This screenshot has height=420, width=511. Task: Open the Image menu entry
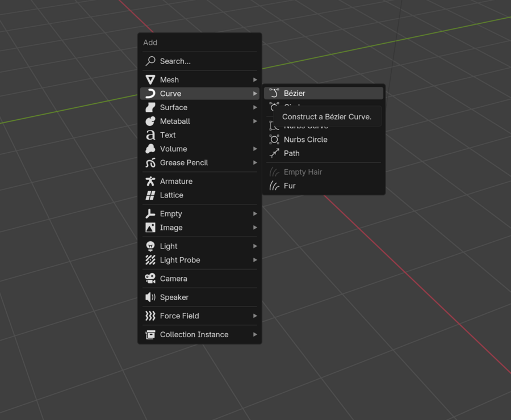tap(200, 228)
